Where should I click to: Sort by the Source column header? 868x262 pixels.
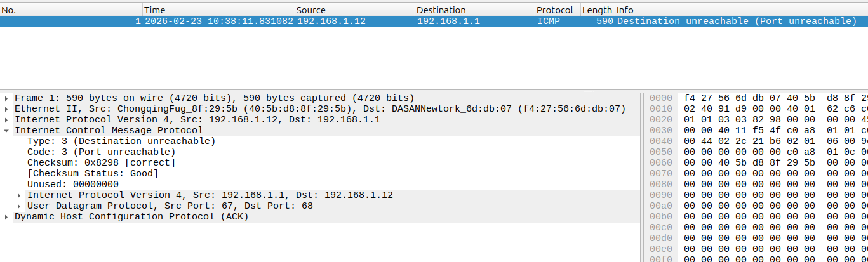(354, 10)
